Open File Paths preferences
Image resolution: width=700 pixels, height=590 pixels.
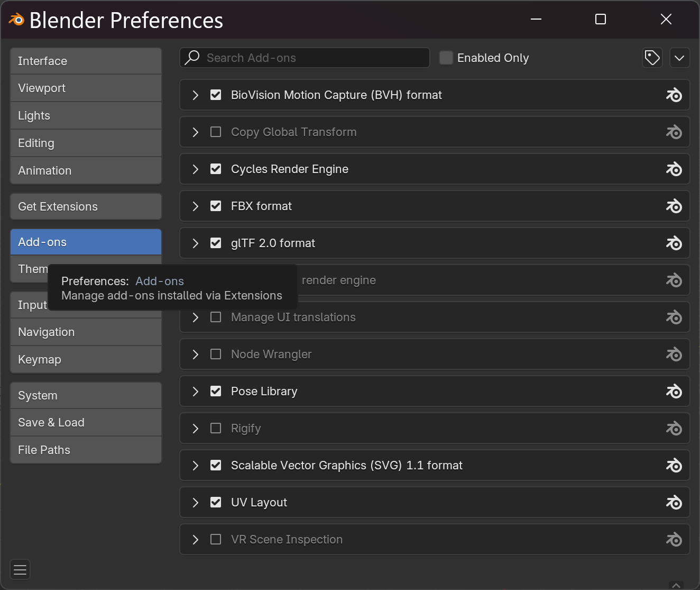[x=86, y=450]
